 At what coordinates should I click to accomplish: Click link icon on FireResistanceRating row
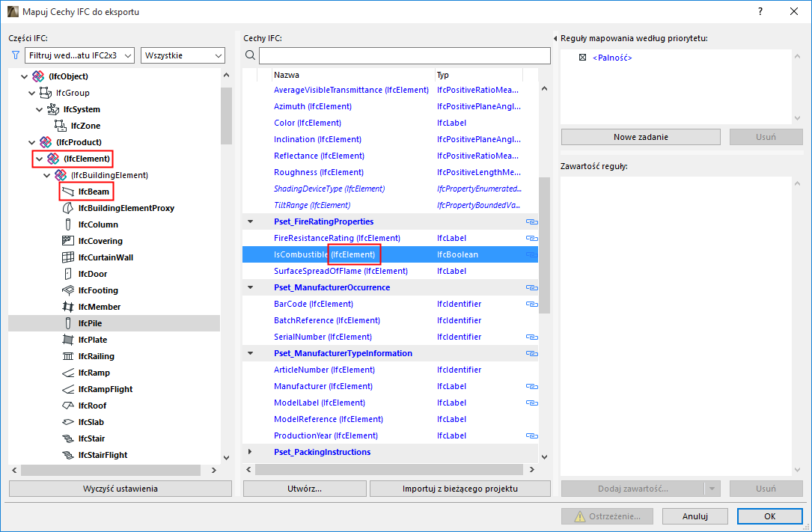pyautogui.click(x=531, y=238)
